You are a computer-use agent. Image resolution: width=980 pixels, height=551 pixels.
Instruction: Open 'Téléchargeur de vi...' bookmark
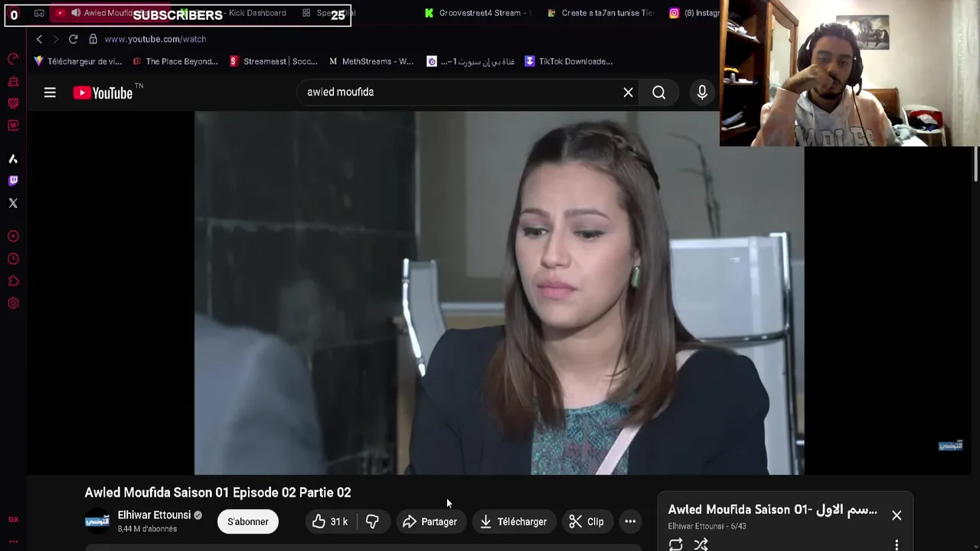[77, 61]
